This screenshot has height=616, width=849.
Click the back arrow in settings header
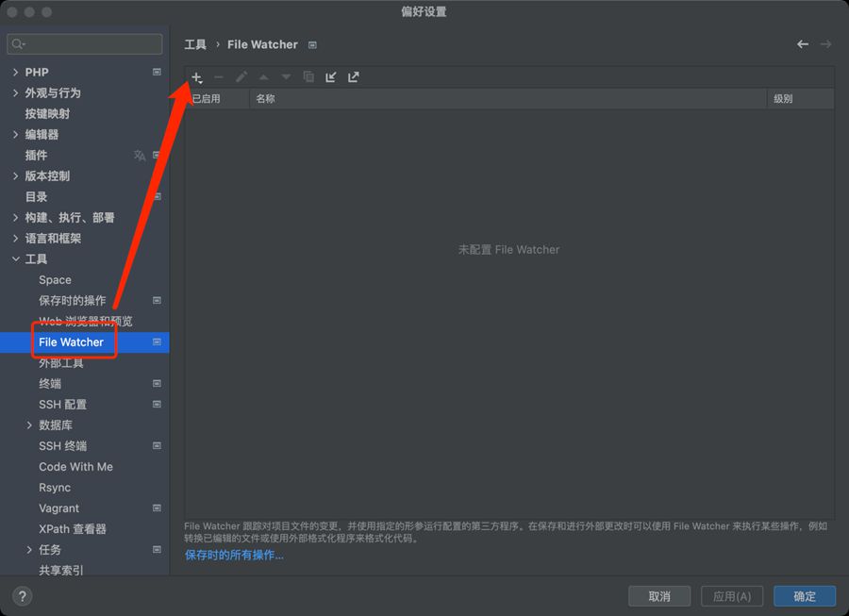tap(803, 44)
